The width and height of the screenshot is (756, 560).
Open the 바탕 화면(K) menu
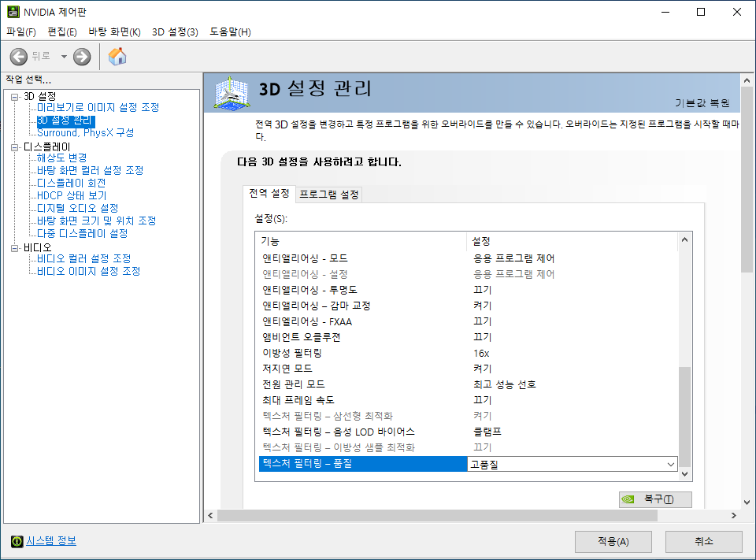(x=114, y=32)
